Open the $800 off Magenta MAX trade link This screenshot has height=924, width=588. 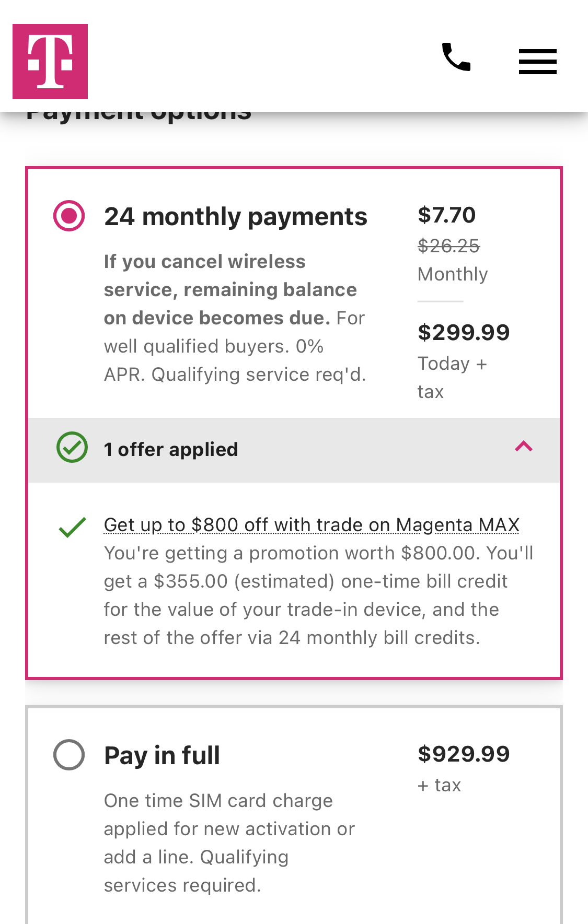312,525
